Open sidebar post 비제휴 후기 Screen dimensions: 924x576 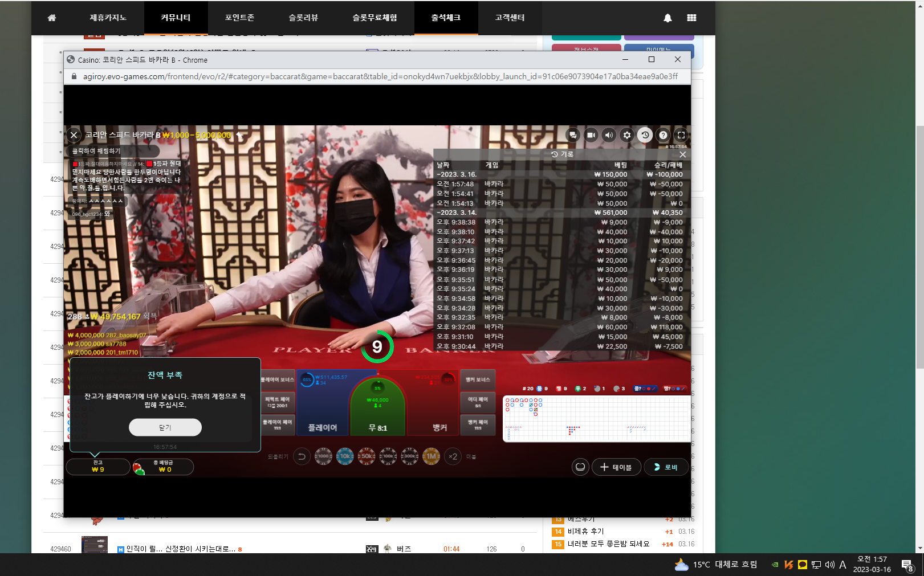(x=585, y=532)
